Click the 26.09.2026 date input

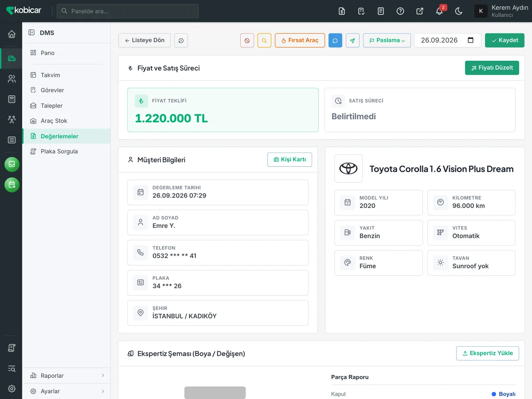447,40
